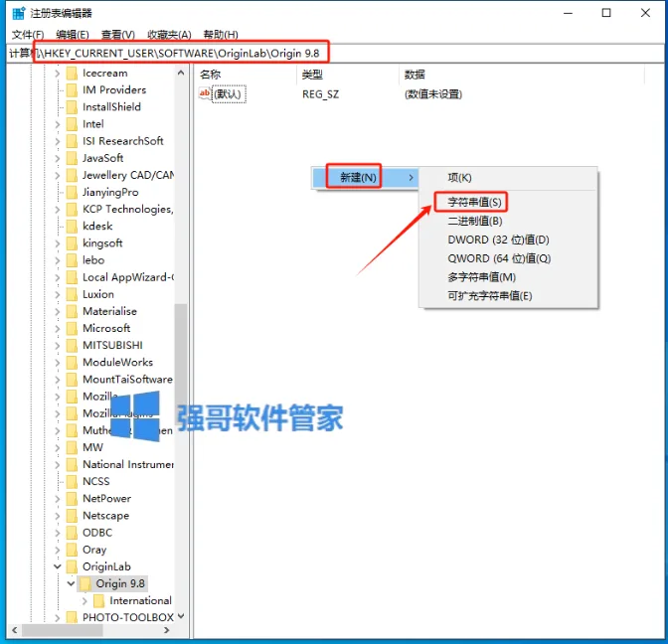Select the OriginLab tree item
The height and width of the screenshot is (644, 668).
point(106,566)
